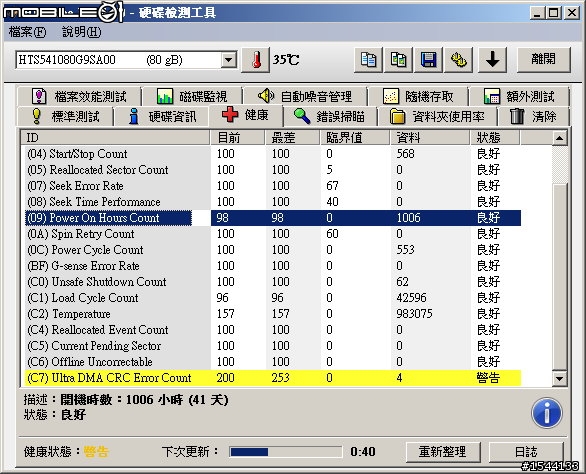Click the vertical scrollbar thumb
This screenshot has width=586, height=474.
click(x=559, y=277)
